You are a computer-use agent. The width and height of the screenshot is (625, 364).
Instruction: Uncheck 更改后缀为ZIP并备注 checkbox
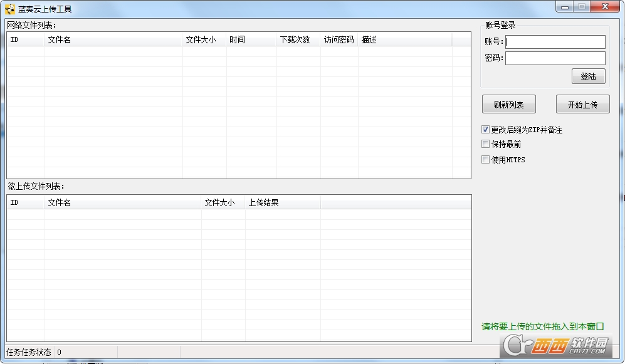(485, 130)
